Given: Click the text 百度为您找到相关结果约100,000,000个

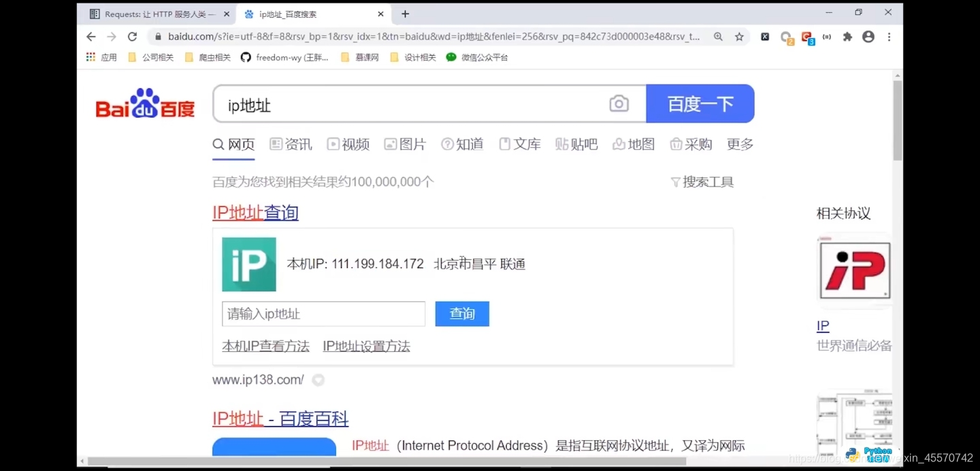Looking at the screenshot, I should coord(323,182).
